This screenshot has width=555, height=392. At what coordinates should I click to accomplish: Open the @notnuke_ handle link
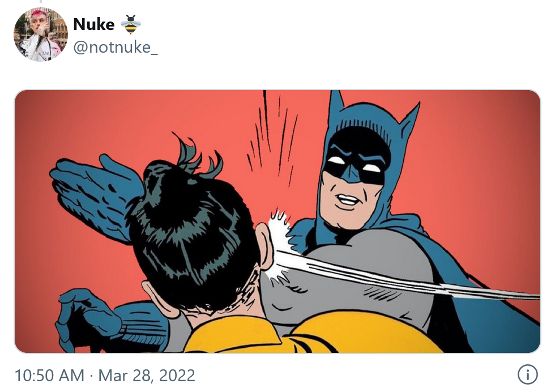coord(116,47)
